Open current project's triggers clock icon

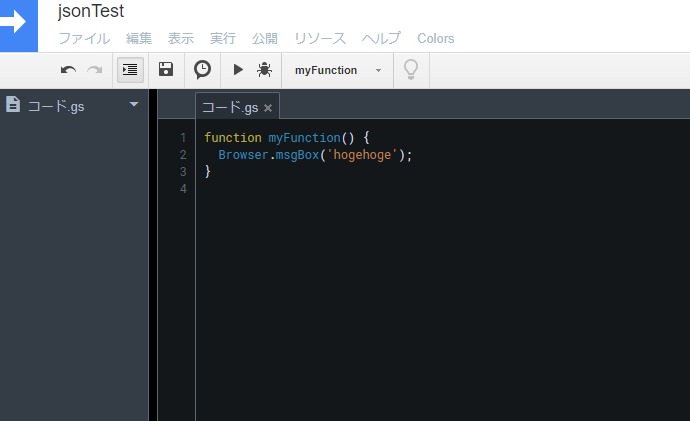coord(202,70)
